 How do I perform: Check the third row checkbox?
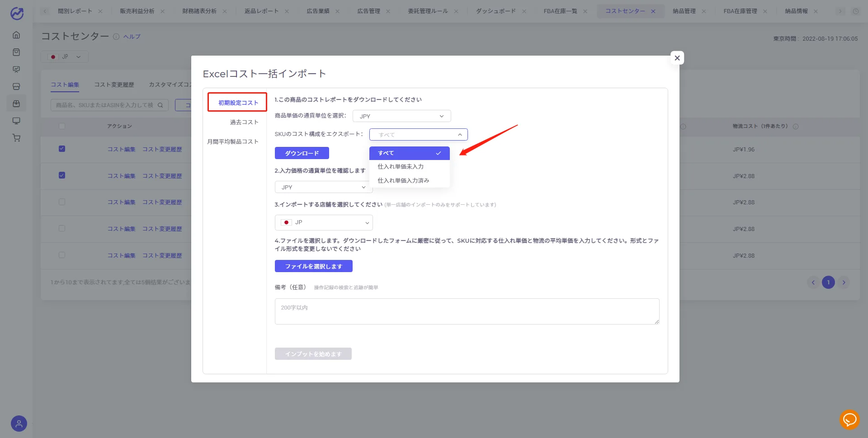(62, 202)
